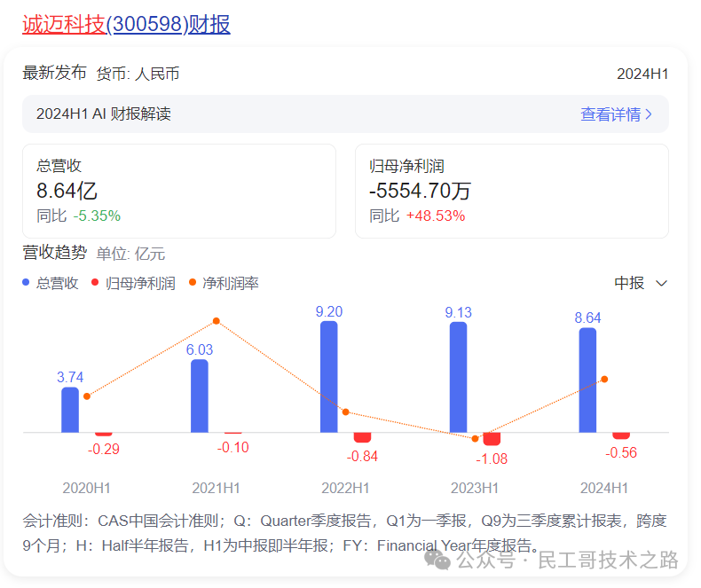
Task: Click the 9.13 revenue value label
Action: (458, 312)
